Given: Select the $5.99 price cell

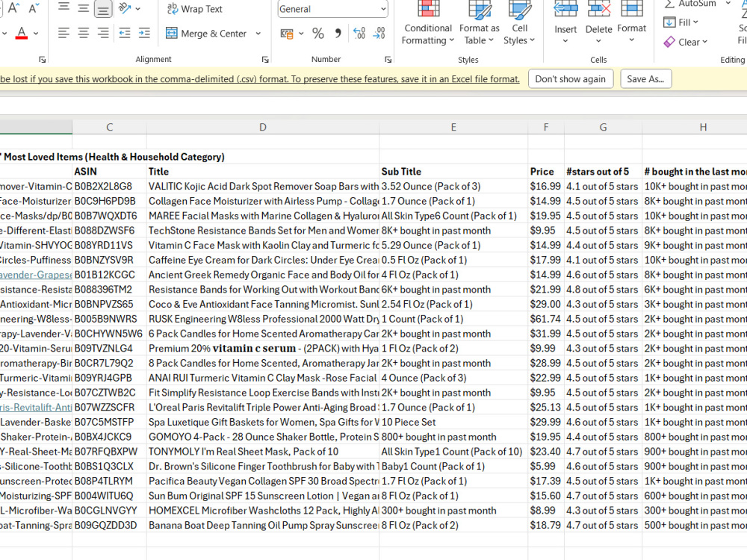Looking at the screenshot, I should point(546,466).
